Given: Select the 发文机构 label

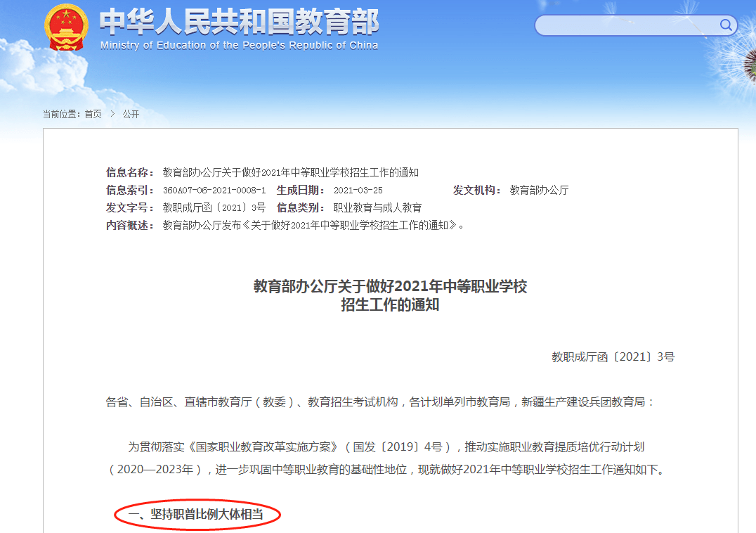Looking at the screenshot, I should [x=477, y=190].
